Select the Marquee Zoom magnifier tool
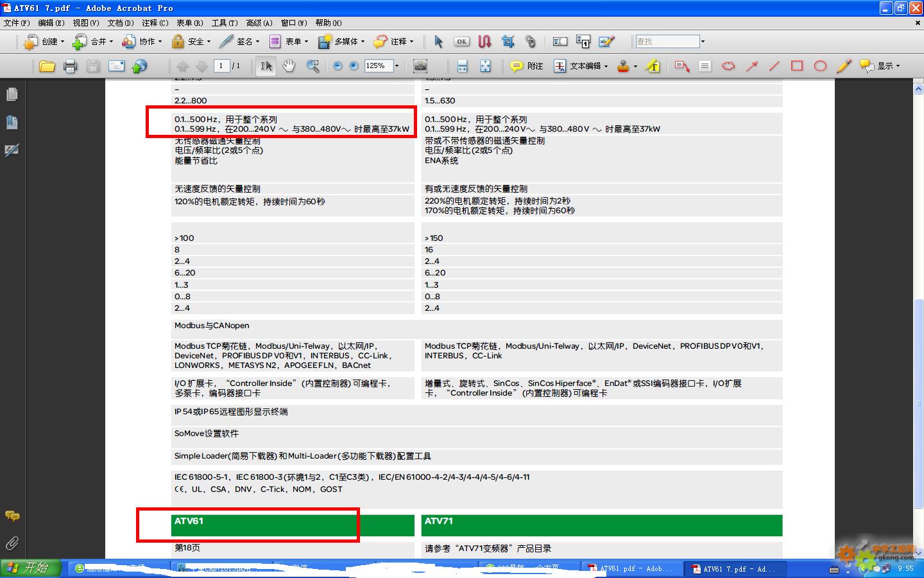The width and height of the screenshot is (924, 578). (313, 66)
